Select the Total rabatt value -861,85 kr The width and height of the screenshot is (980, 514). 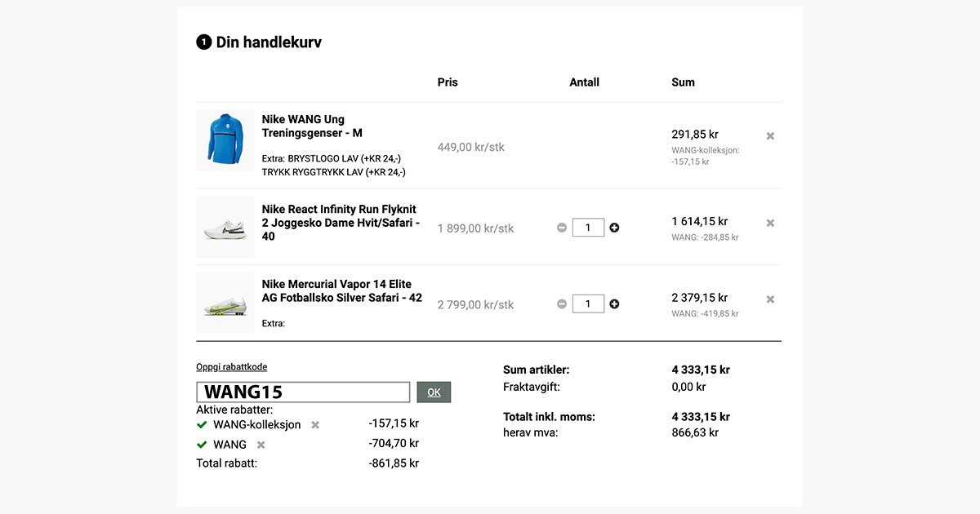(394, 463)
